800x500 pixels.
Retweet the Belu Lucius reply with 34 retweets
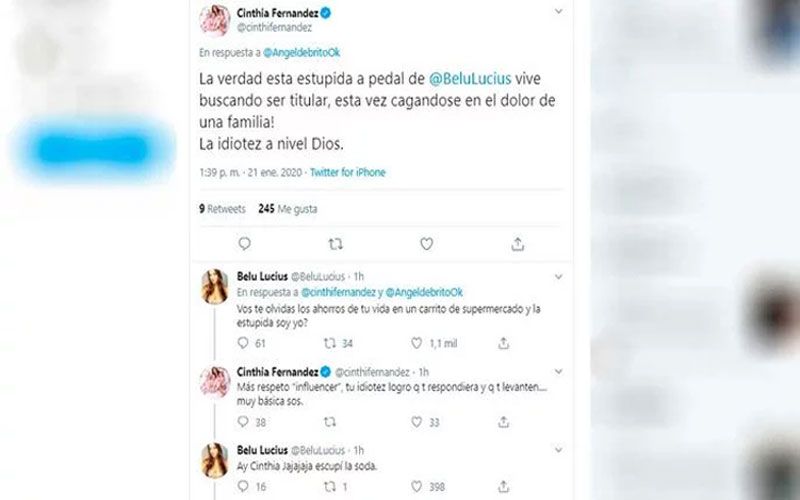point(330,343)
